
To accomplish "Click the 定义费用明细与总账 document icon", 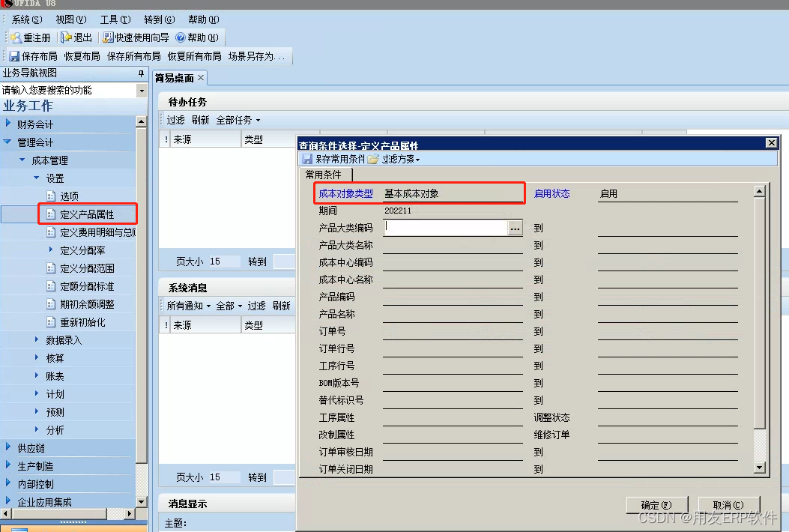I will [51, 232].
